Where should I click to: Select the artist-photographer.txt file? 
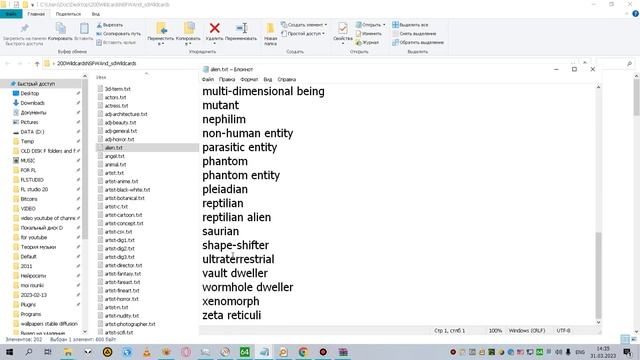pos(130,324)
